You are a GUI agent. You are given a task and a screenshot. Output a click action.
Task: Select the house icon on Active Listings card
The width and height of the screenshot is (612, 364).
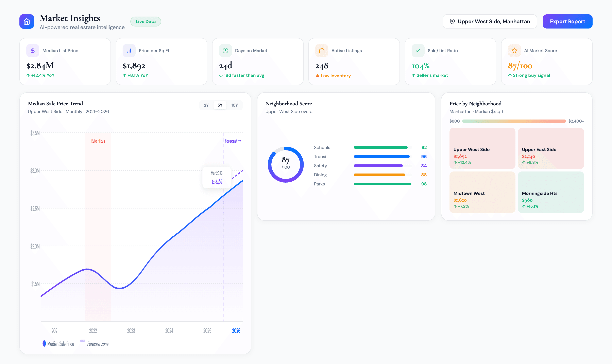[322, 50]
